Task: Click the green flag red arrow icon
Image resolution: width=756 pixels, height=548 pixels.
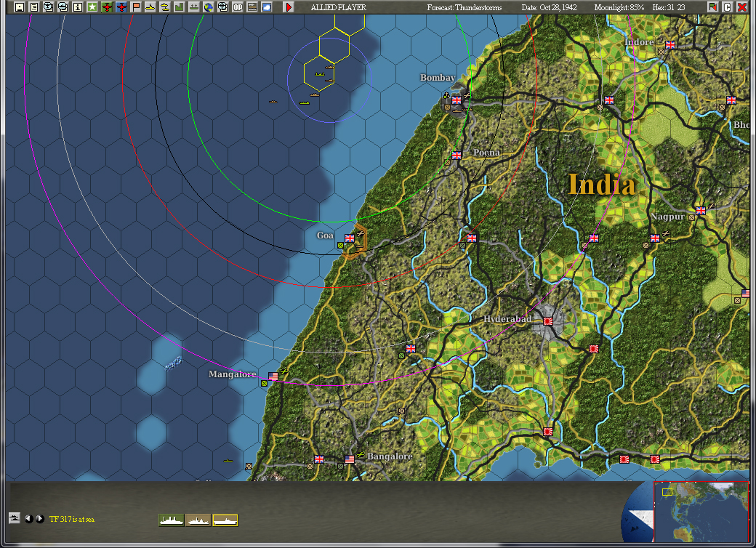Action: tap(713, 7)
